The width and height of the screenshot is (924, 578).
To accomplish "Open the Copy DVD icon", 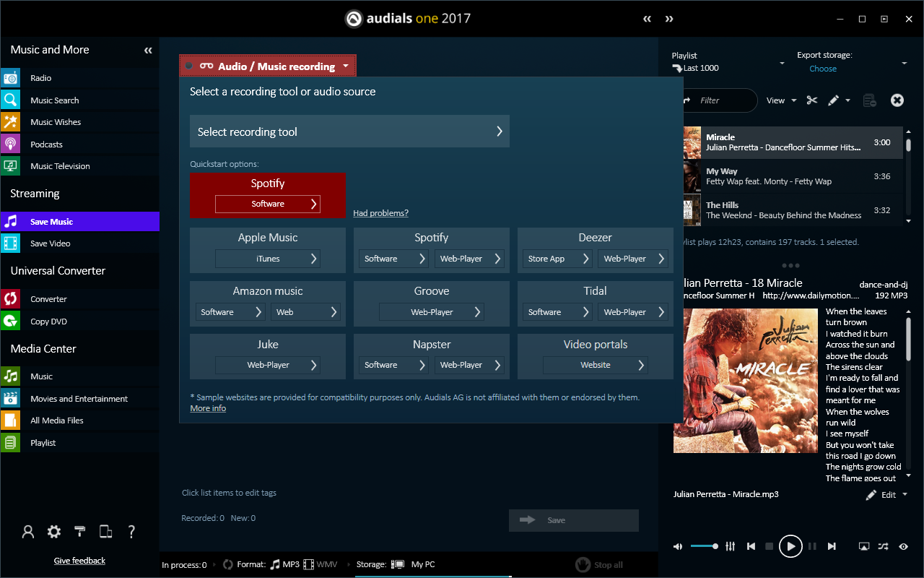I will click(x=10, y=321).
